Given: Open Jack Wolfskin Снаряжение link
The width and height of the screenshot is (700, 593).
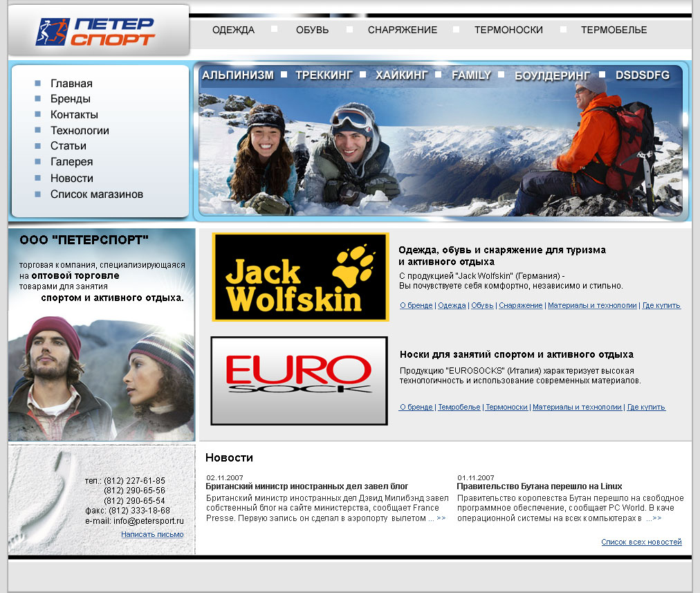Looking at the screenshot, I should pyautogui.click(x=521, y=305).
